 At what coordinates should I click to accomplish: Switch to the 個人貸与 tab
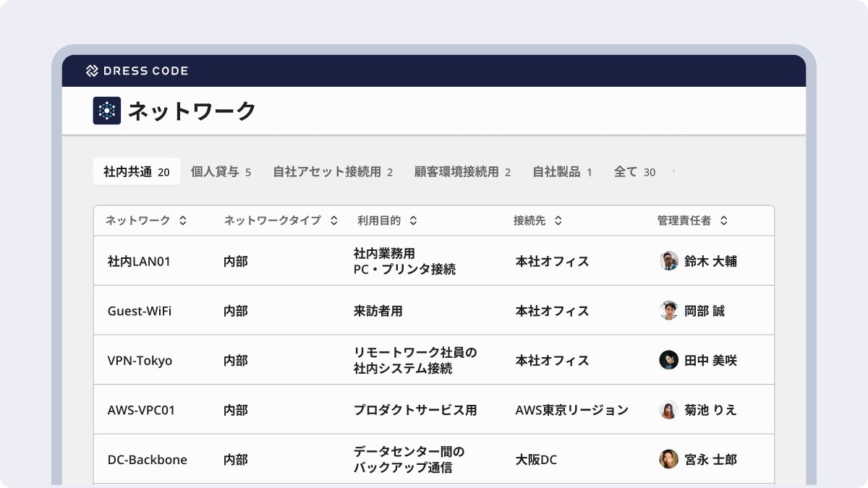(221, 172)
